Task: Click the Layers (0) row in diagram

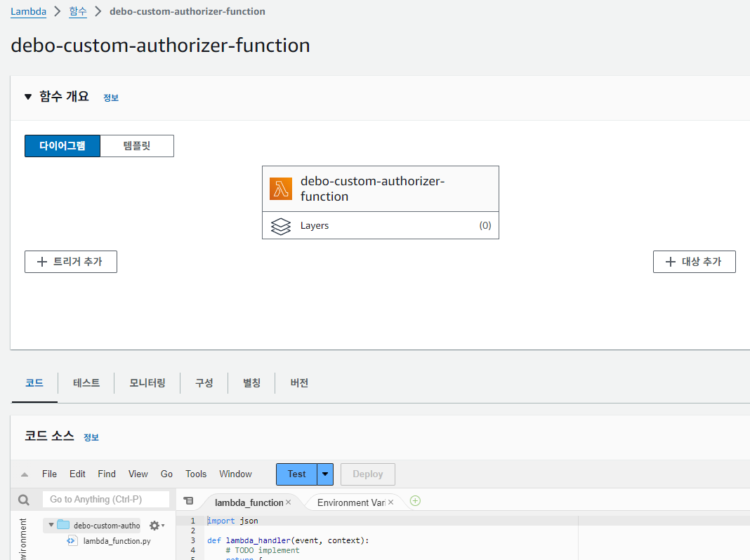Action: (x=380, y=225)
